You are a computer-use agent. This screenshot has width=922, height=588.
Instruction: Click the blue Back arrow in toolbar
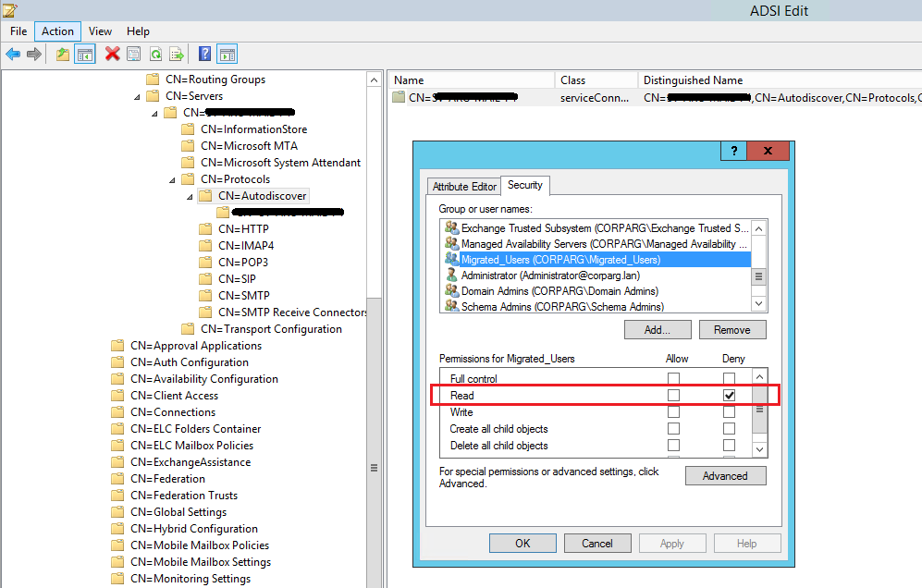[13, 55]
